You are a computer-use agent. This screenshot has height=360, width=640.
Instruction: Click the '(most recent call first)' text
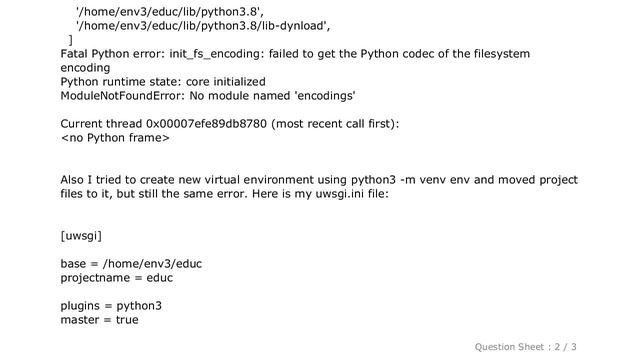(x=335, y=124)
